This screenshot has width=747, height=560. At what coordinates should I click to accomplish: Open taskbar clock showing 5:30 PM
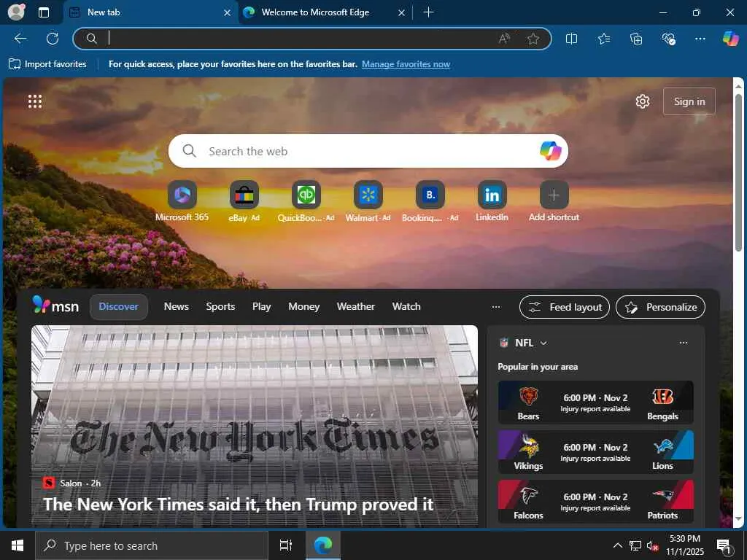click(684, 545)
